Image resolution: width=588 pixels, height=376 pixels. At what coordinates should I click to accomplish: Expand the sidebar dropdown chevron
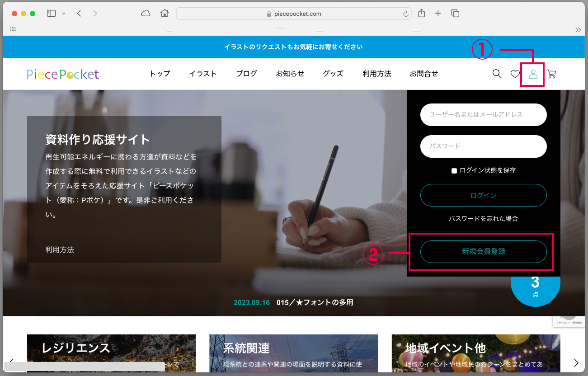(x=64, y=14)
